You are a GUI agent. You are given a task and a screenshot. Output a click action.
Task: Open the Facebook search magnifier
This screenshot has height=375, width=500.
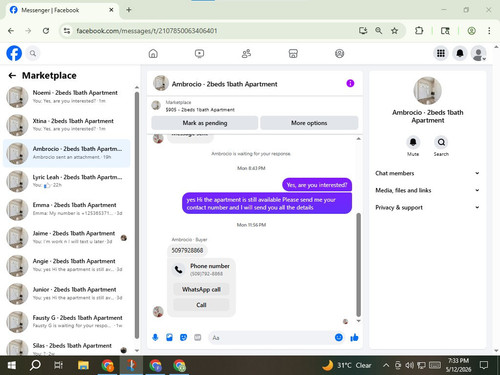33,53
